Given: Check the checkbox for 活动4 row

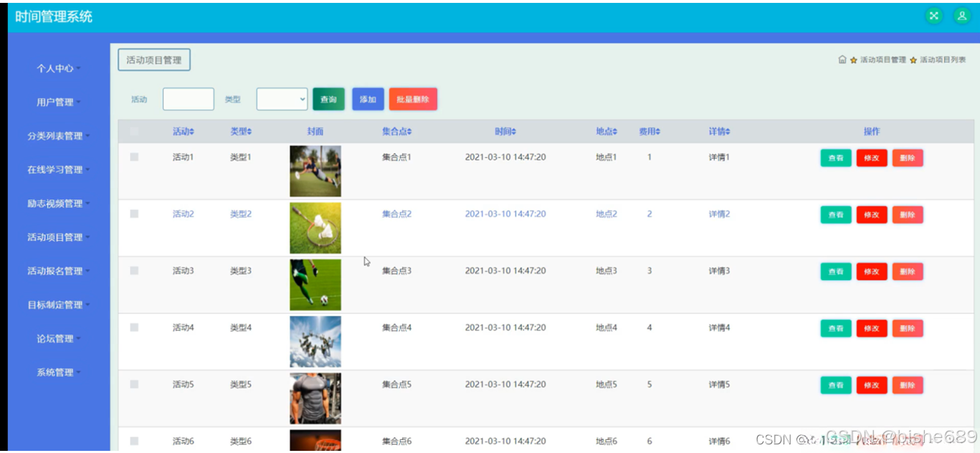Looking at the screenshot, I should tap(134, 327).
